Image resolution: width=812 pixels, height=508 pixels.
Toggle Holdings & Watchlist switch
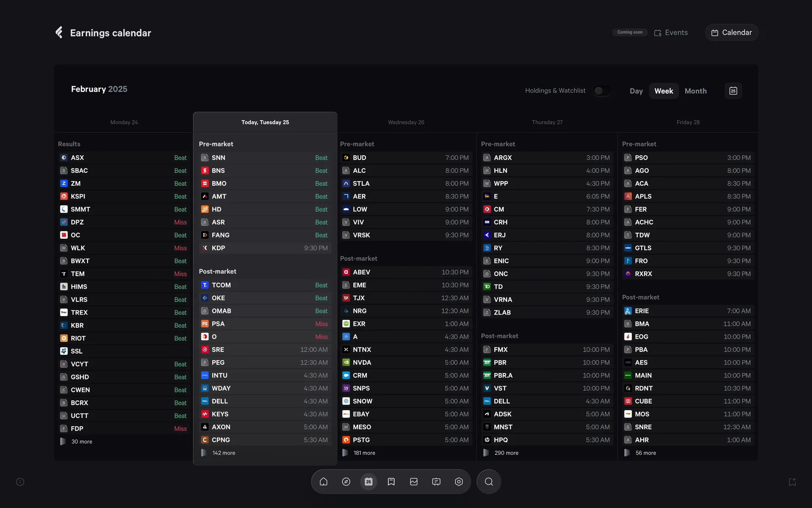(601, 91)
